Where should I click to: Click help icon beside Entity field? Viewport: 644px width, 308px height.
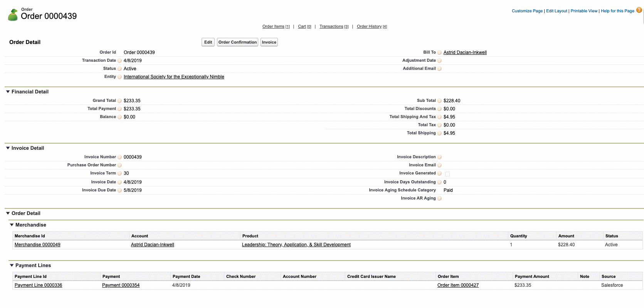coord(119,77)
